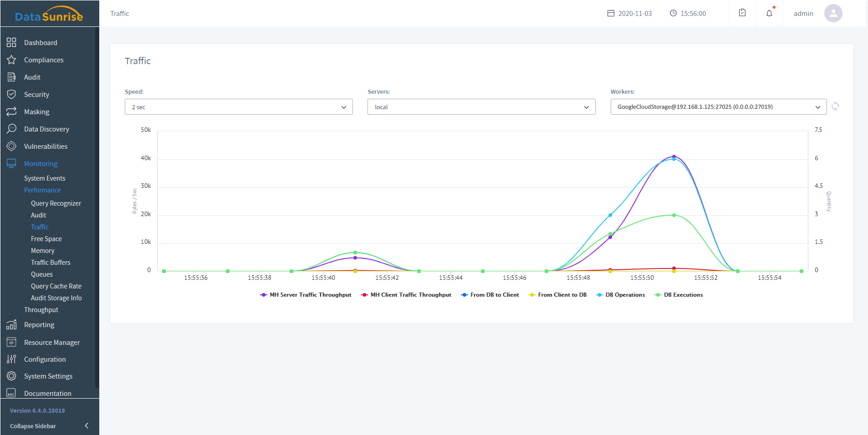Toggle From DB to Client legend entry
This screenshot has width=868, height=435.
click(x=490, y=295)
